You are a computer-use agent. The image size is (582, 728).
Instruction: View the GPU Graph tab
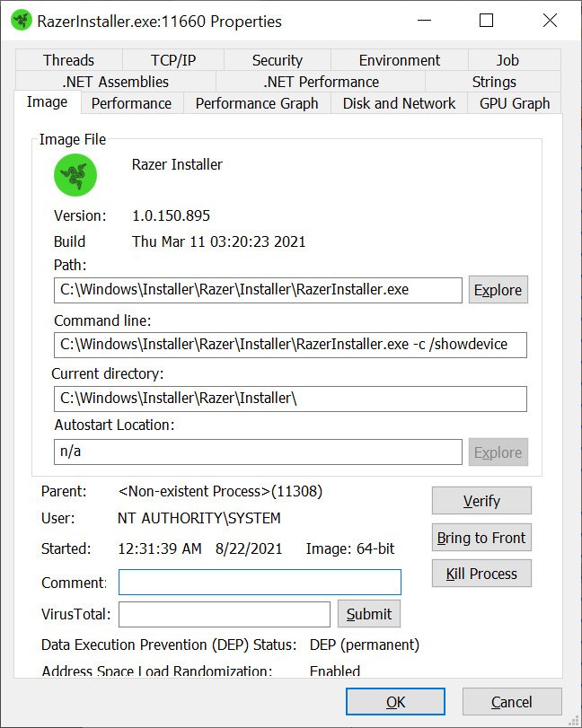514,103
